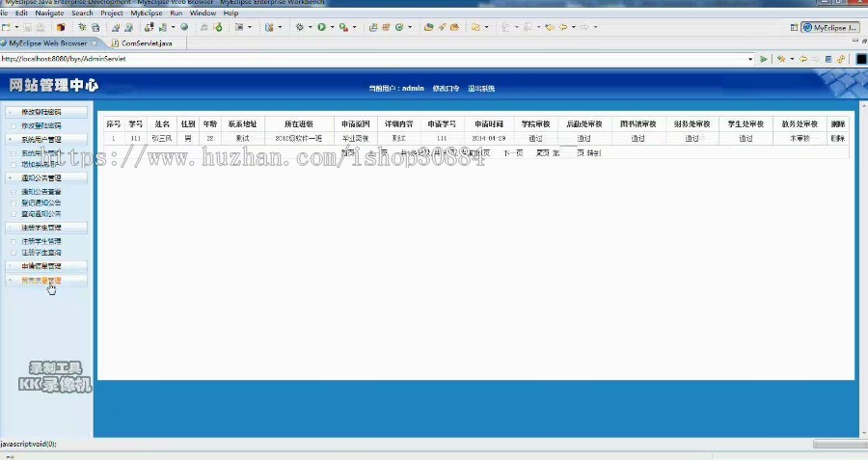Viewport: 868px width, 460px height.
Task: Click the gear debug configuration icon
Action: [300, 27]
